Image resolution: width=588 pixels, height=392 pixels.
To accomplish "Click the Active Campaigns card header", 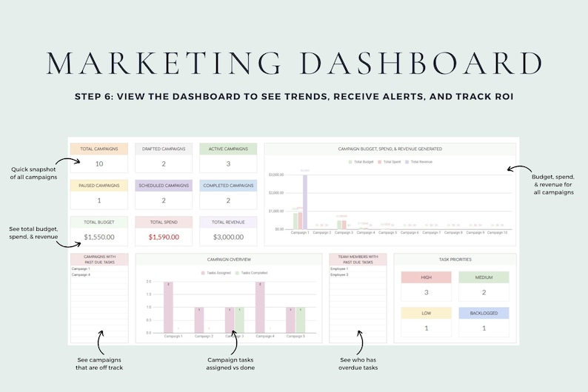I will click(228, 149).
